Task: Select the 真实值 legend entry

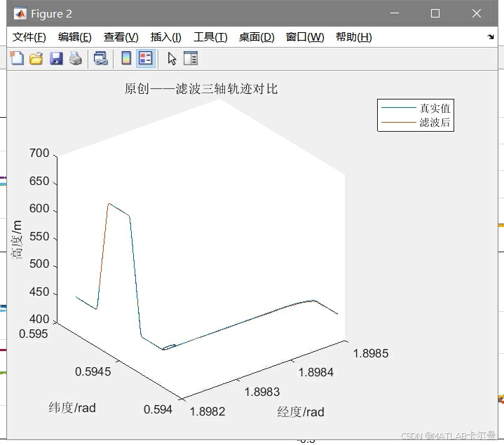Action: pos(435,109)
